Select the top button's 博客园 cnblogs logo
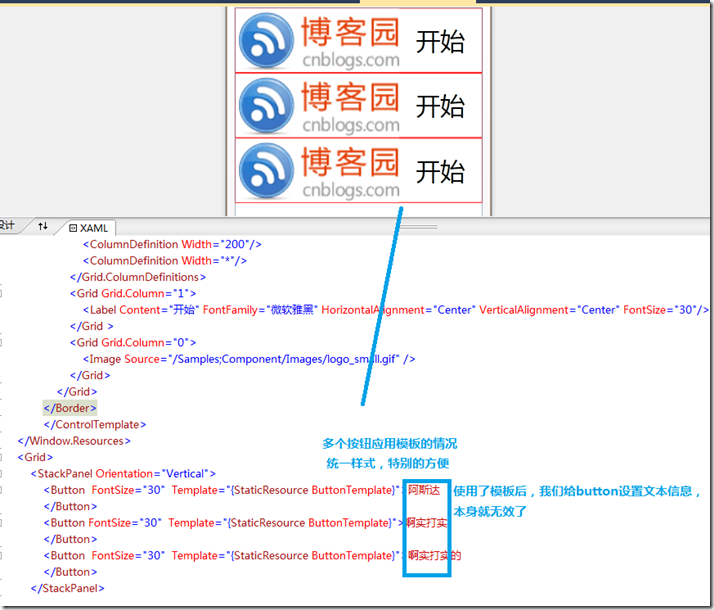 pyautogui.click(x=320, y=41)
